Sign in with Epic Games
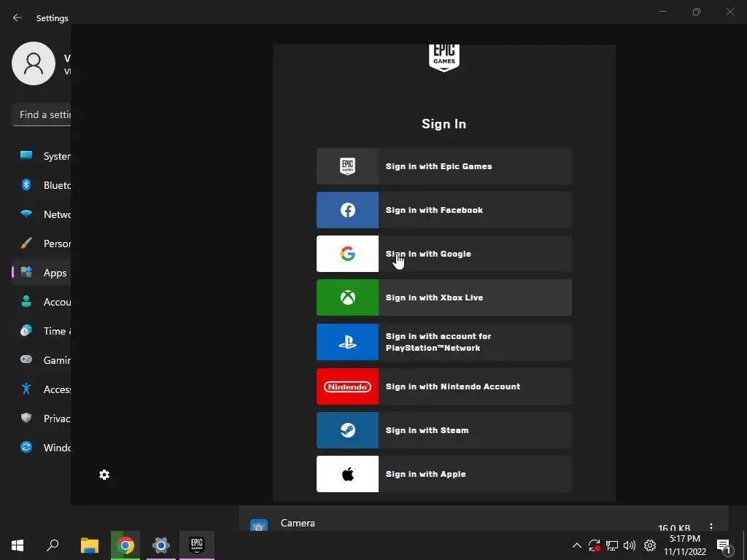 click(x=444, y=166)
